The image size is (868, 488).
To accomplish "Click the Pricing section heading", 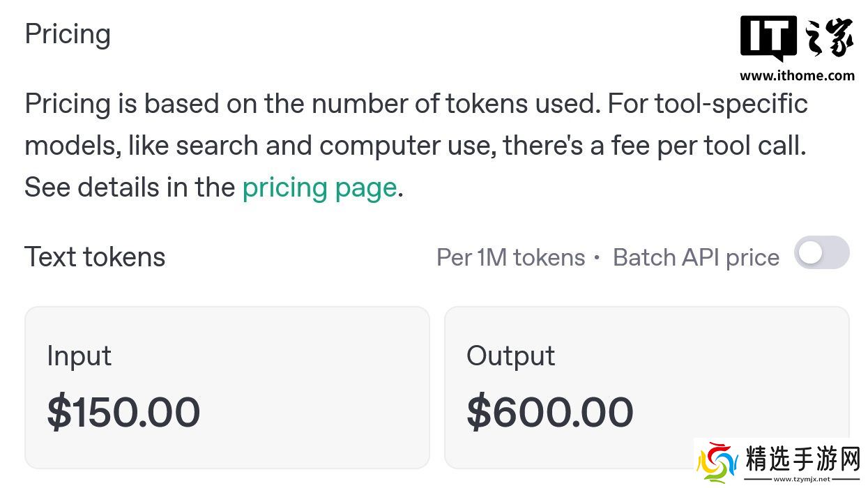I will click(68, 34).
